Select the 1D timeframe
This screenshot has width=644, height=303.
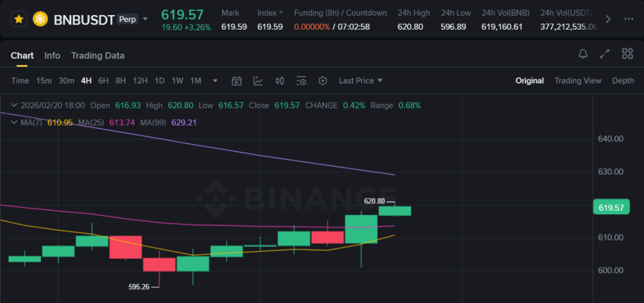click(x=160, y=81)
